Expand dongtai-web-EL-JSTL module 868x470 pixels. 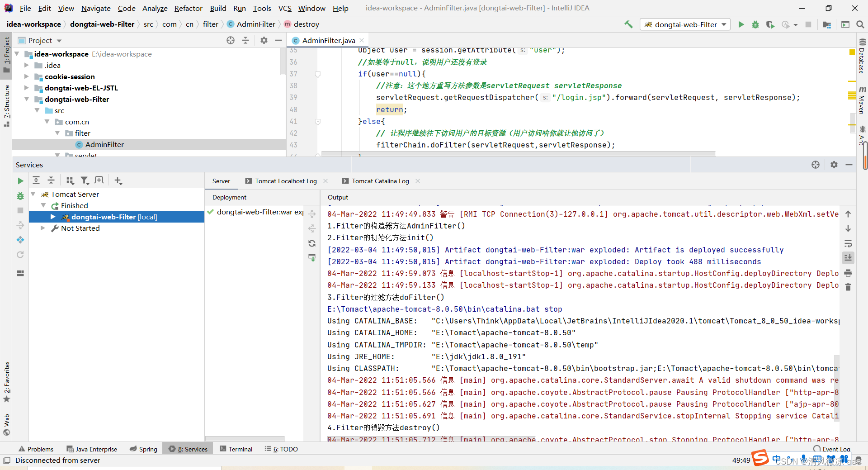[x=27, y=88]
